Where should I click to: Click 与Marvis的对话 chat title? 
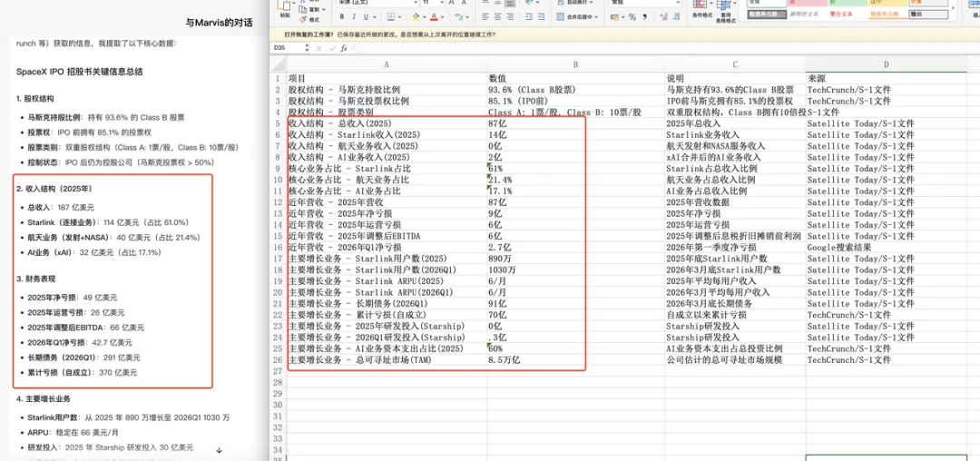click(x=219, y=23)
